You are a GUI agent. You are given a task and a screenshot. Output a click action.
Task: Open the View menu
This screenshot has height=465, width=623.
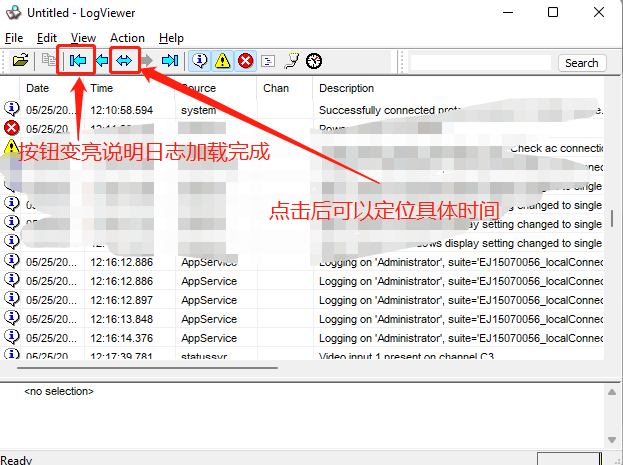coord(83,38)
